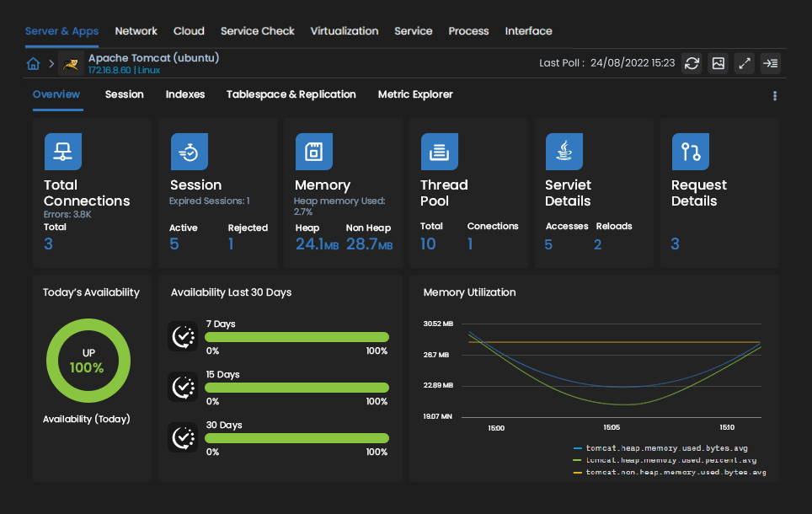Click the Heap memory Used 2.7% text
This screenshot has height=514, width=812.
339,206
